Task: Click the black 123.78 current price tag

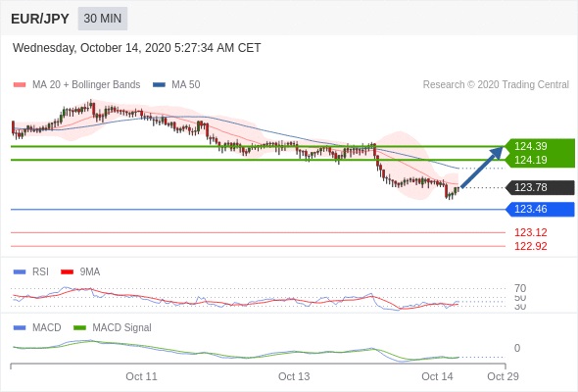Action: click(x=540, y=187)
